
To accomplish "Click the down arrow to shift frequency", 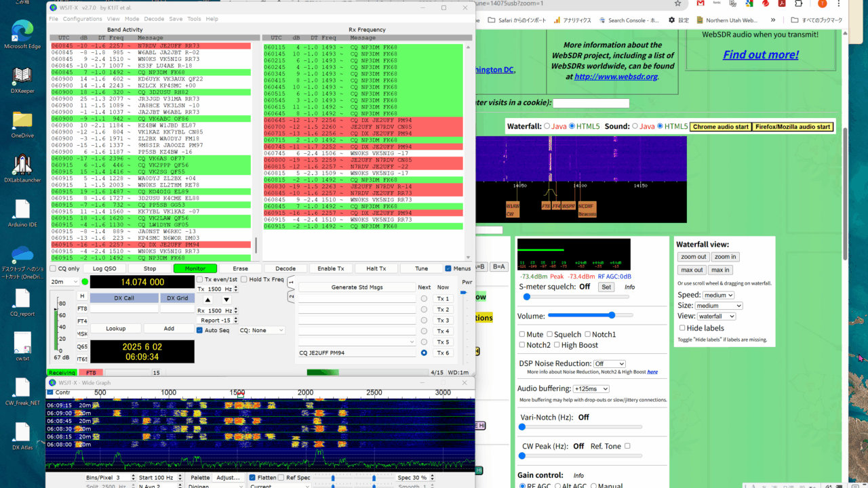I will point(226,300).
